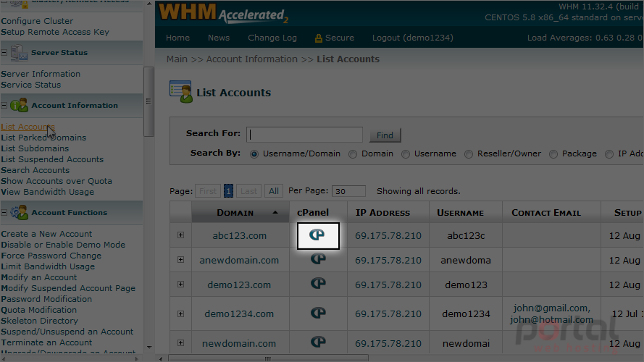Click the main horizontal scrollbar thumb
Screen dimensions: 644x362
(268, 358)
